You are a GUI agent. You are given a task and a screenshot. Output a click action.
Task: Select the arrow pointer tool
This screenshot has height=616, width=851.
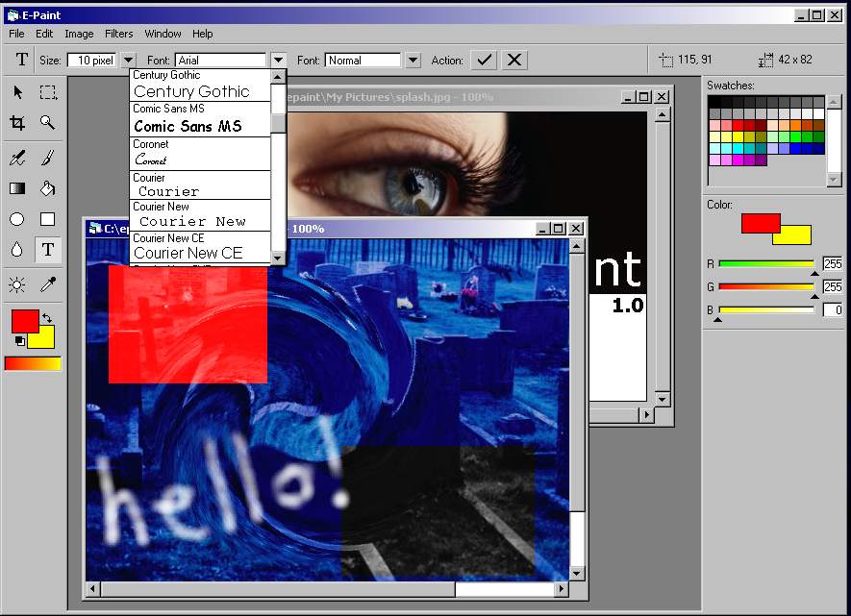tap(17, 92)
